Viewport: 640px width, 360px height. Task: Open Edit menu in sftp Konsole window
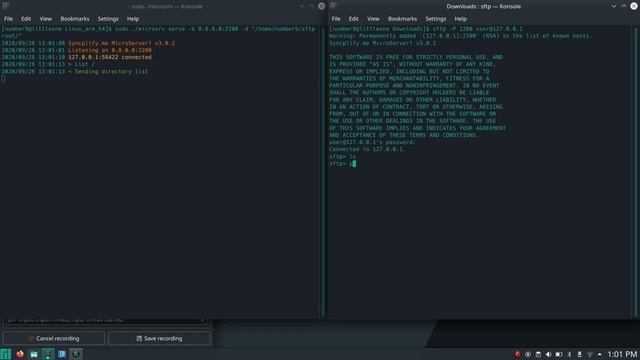point(353,19)
